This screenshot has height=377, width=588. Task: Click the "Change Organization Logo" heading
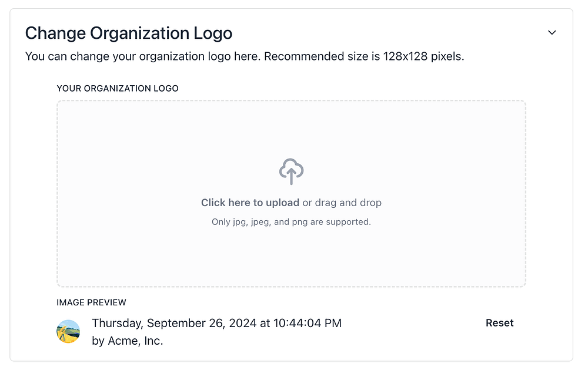coord(128,33)
